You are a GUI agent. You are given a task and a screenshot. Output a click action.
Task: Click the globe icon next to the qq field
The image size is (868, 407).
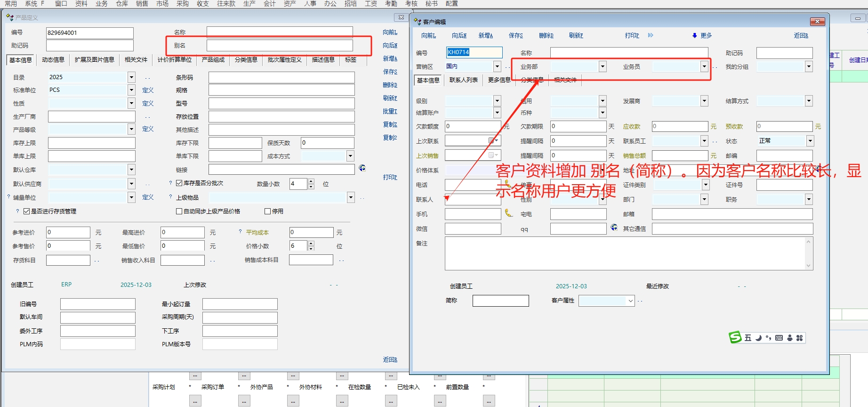pyautogui.click(x=614, y=228)
